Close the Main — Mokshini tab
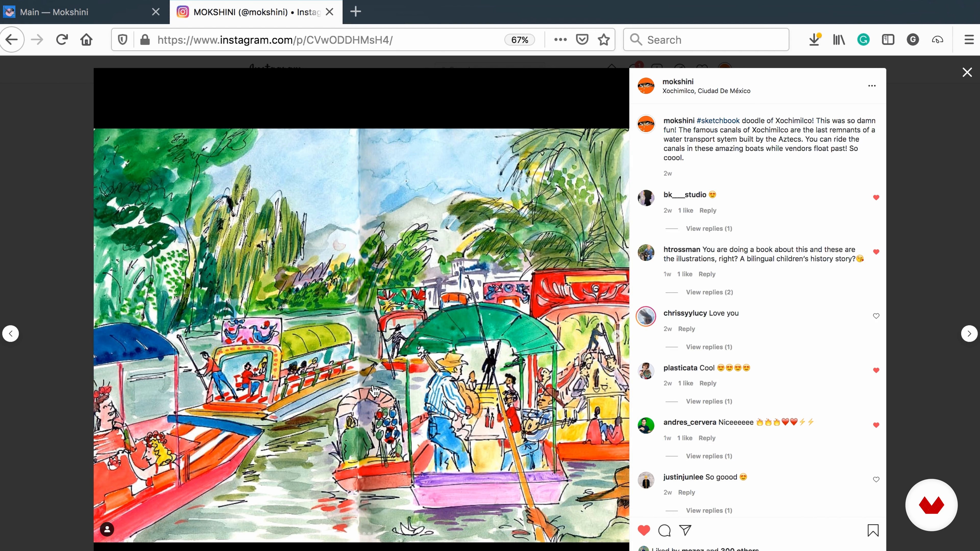Image resolution: width=980 pixels, height=551 pixels. [x=156, y=12]
